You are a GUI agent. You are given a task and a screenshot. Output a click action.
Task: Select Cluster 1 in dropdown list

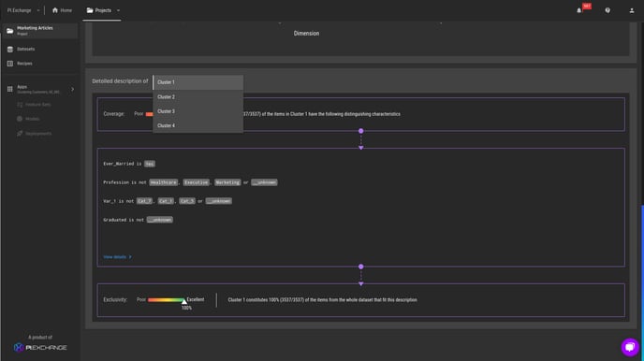click(x=198, y=82)
